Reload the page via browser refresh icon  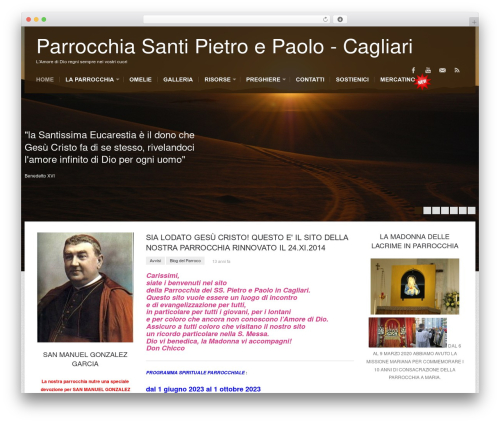325,19
